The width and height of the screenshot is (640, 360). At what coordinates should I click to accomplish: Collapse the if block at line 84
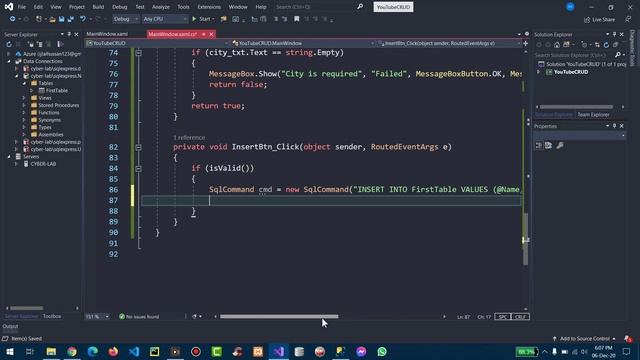coord(138,168)
